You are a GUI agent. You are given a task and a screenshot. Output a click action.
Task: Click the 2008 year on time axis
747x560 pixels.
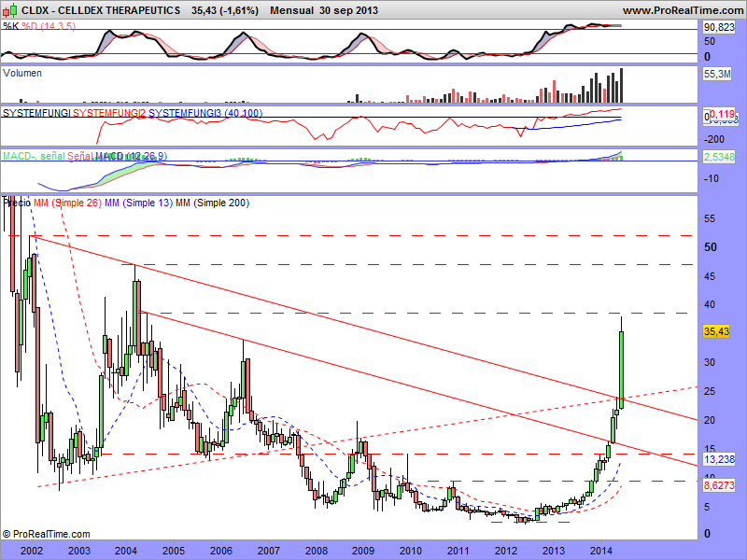point(316,551)
